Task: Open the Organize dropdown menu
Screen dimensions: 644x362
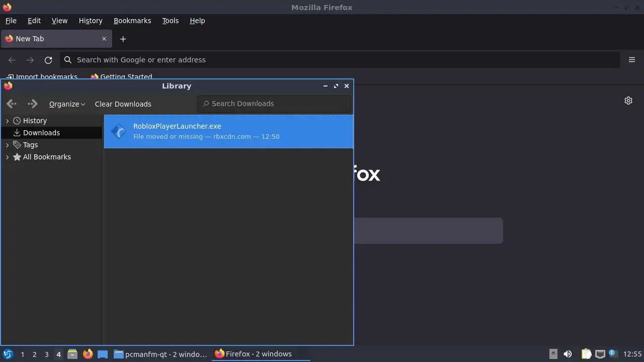Action: (67, 104)
